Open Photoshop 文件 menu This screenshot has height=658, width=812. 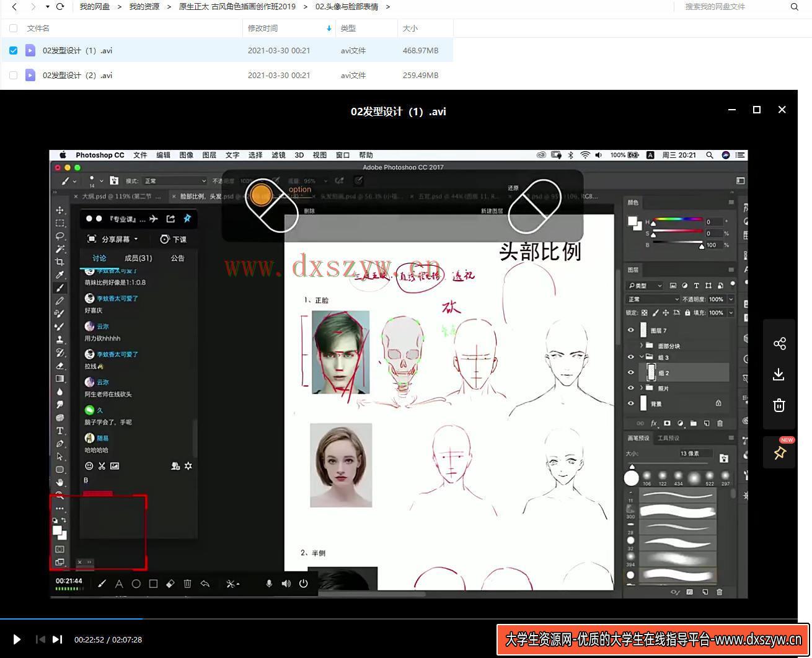click(x=140, y=155)
